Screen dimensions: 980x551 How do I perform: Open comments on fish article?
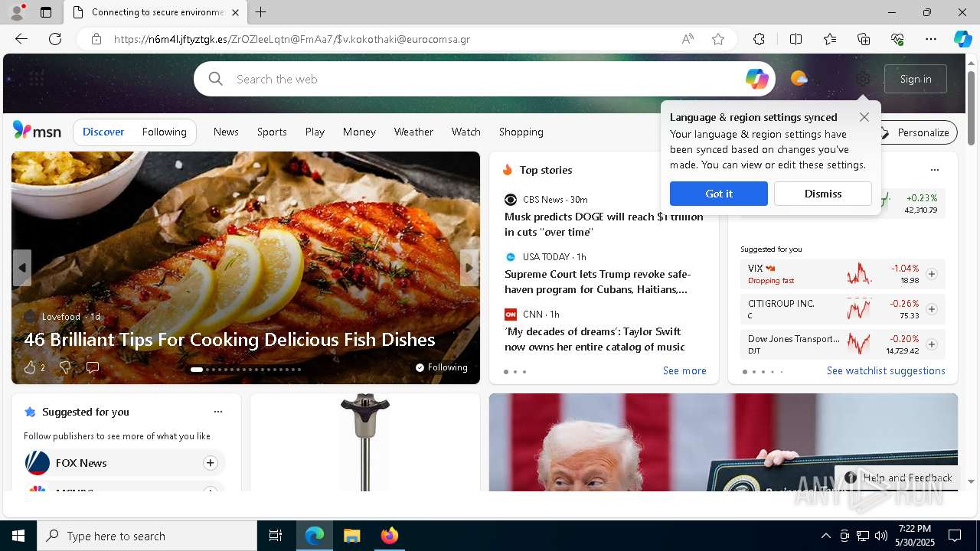(x=93, y=367)
